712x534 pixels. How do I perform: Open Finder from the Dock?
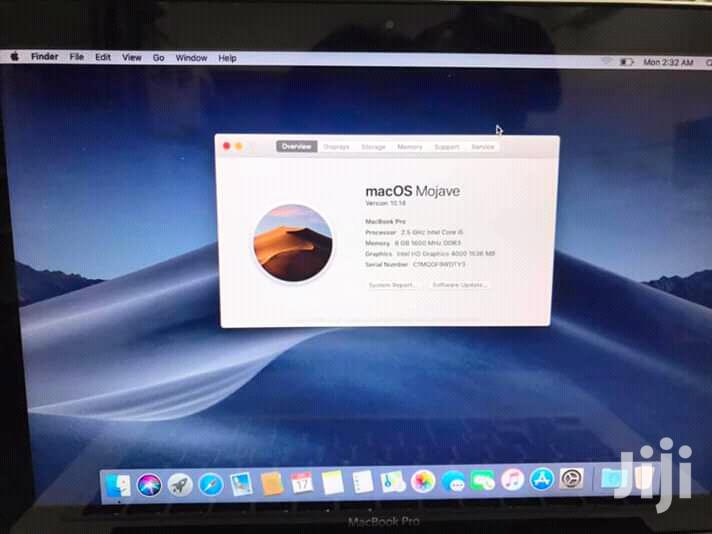[118, 485]
